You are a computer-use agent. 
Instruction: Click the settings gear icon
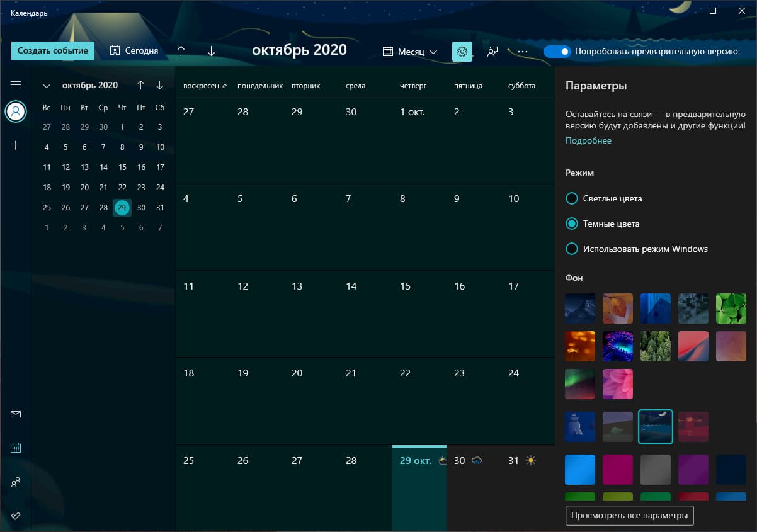click(x=462, y=51)
